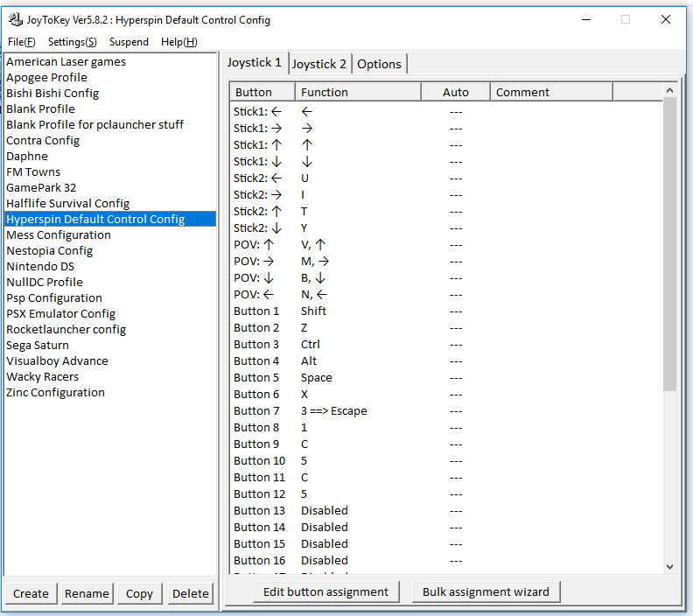Image resolution: width=693 pixels, height=616 pixels.
Task: Click the scroll up arrow of button list
Action: click(x=669, y=91)
